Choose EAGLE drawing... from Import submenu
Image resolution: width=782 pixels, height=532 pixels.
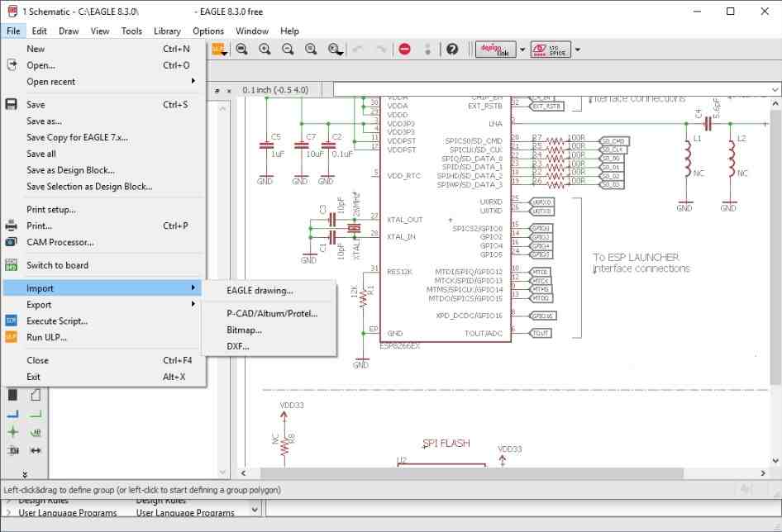pos(269,290)
